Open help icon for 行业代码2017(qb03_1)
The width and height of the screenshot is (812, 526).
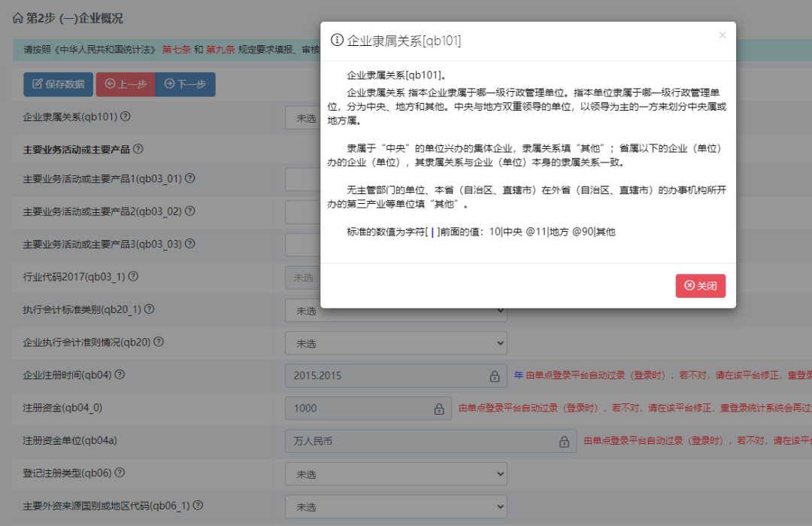click(133, 276)
